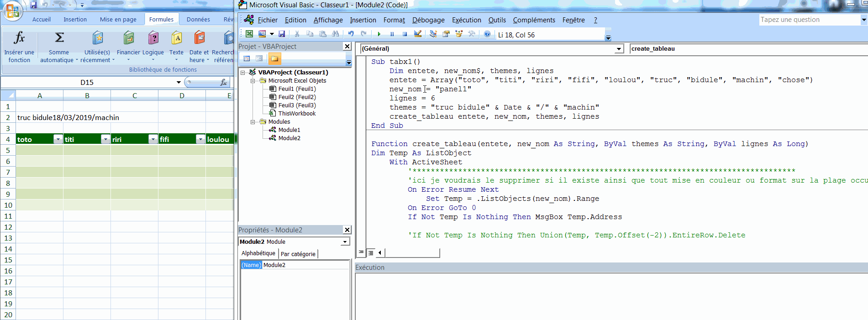Viewport: 868px width, 320px height.
Task: Open Visual Basic help icon
Action: [487, 34]
